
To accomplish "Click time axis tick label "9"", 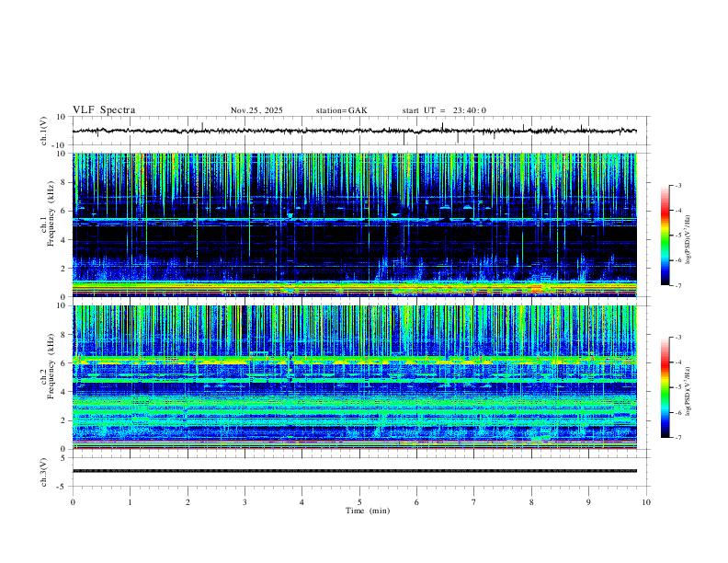I will (588, 502).
